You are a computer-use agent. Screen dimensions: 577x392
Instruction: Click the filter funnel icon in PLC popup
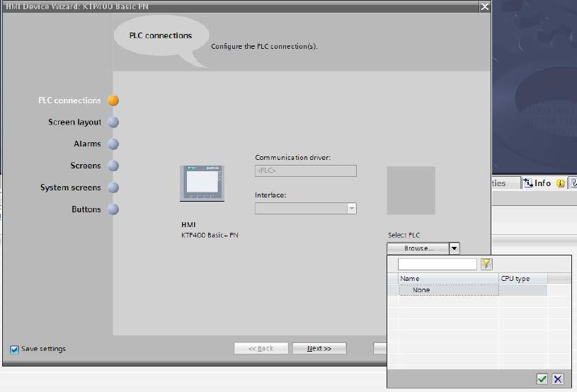pyautogui.click(x=486, y=264)
